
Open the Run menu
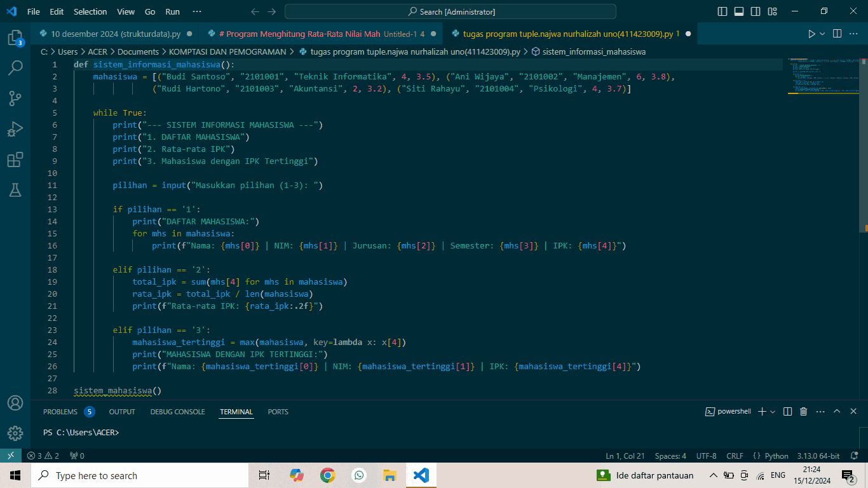(x=172, y=11)
